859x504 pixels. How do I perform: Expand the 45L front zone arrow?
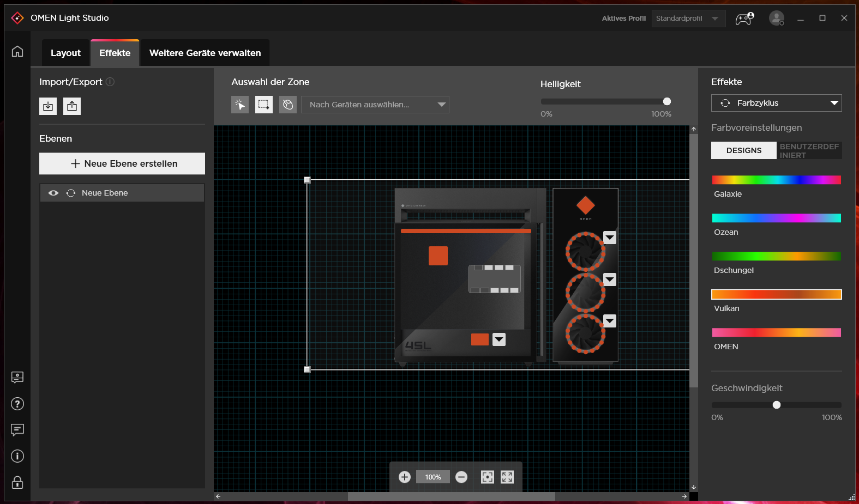(x=499, y=339)
